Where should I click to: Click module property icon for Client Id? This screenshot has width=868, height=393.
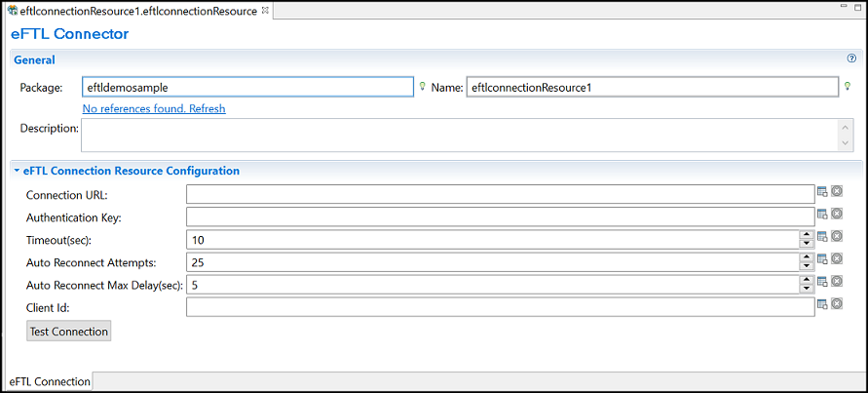822,304
